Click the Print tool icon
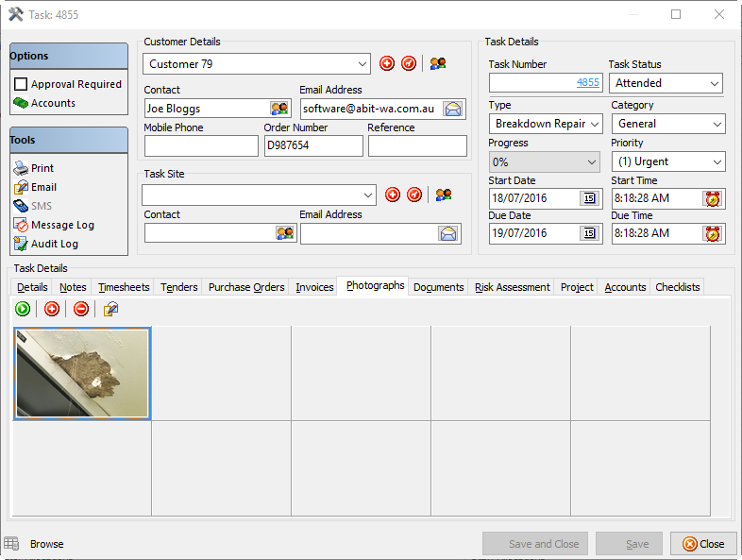This screenshot has width=742, height=560. pos(22,168)
